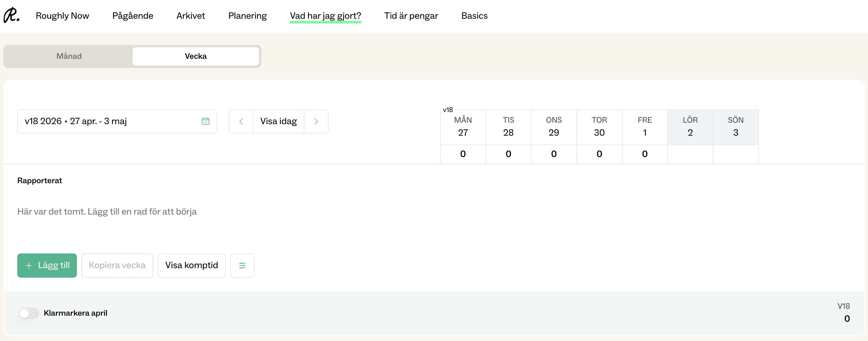
Task: Open the Basics navigation item
Action: click(x=474, y=16)
